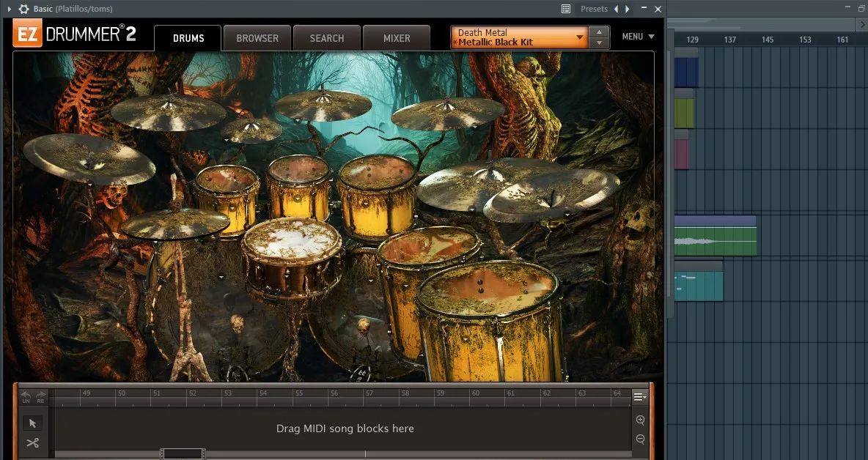Image resolution: width=868 pixels, height=460 pixels.
Task: Open the plugin options gear icon
Action: [23, 9]
